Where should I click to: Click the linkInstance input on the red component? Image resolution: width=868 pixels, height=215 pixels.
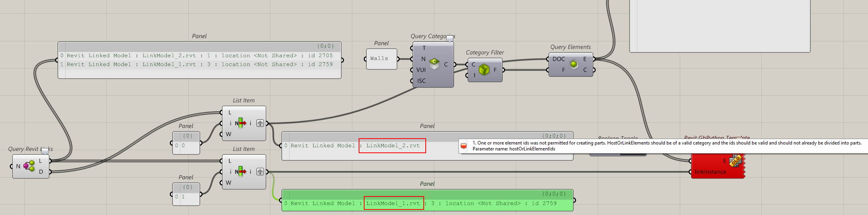[710, 172]
